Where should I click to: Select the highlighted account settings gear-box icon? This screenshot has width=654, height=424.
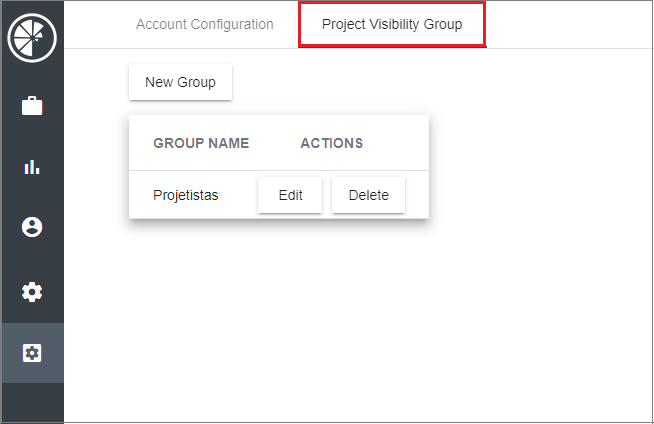click(x=32, y=353)
